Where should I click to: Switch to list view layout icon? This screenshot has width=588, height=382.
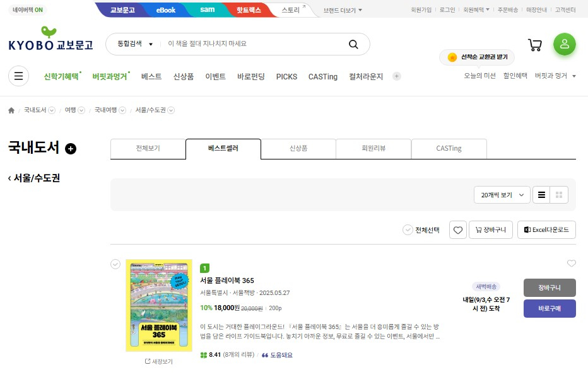click(x=541, y=195)
